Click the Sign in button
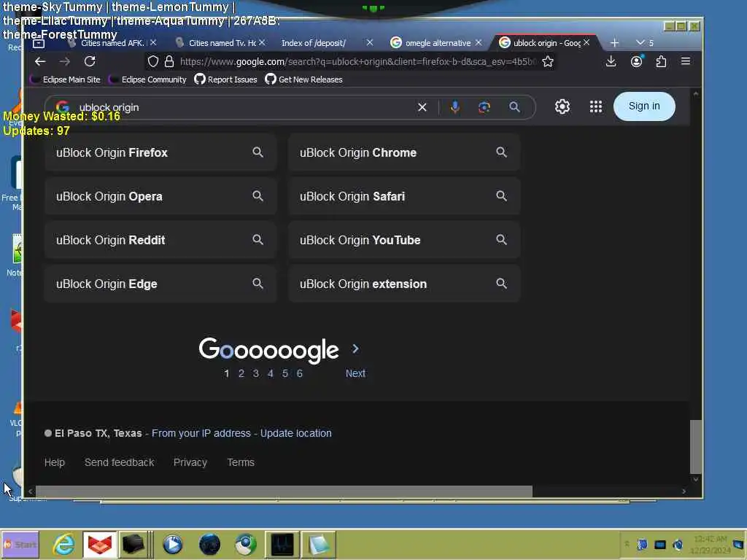 tap(644, 106)
